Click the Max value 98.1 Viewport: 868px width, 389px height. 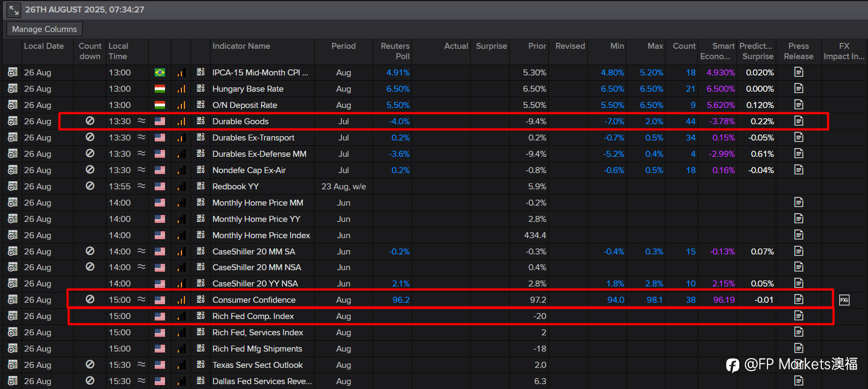(655, 300)
